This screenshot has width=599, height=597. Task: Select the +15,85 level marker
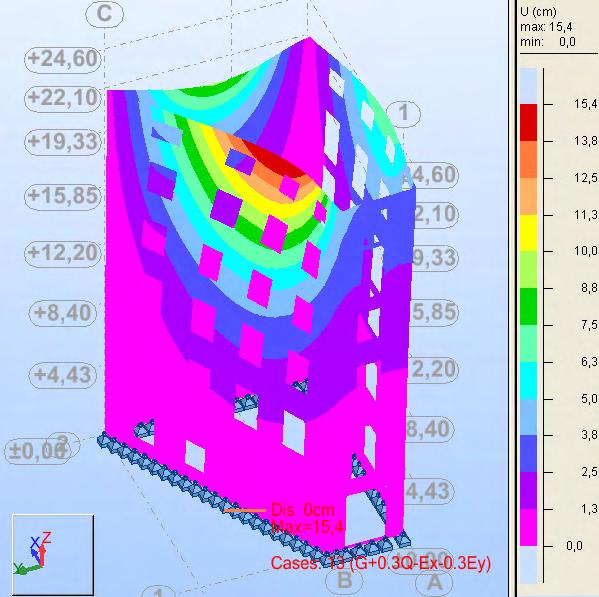(63, 196)
